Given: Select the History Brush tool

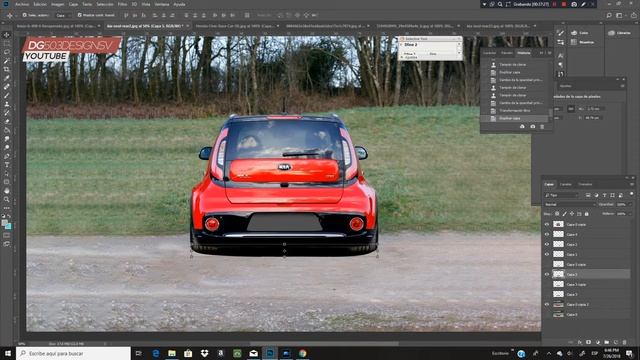Looking at the screenshot, I should [x=7, y=113].
